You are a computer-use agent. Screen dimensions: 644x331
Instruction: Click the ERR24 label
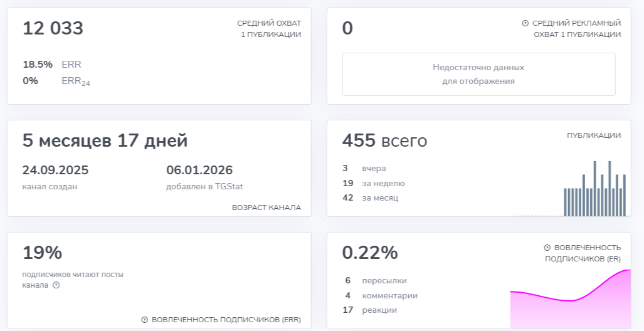click(x=76, y=81)
